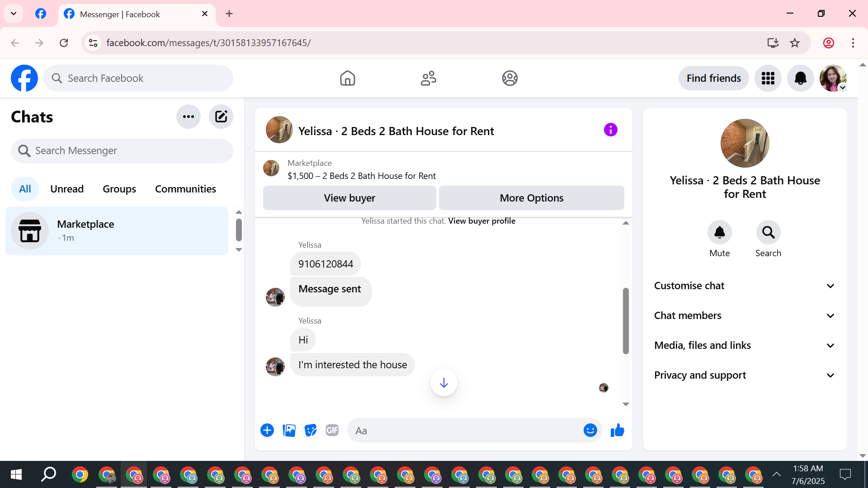The height and width of the screenshot is (488, 868).
Task: Click the GIF picker icon
Action: coord(332,431)
